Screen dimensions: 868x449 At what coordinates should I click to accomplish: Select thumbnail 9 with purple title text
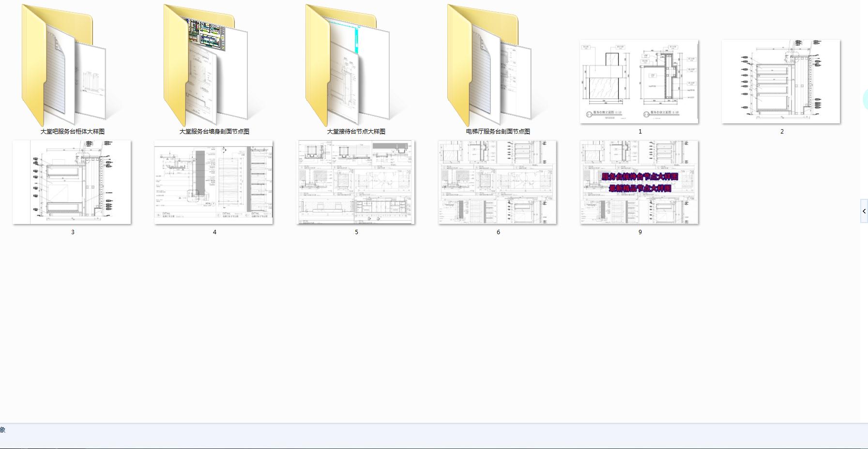point(640,182)
